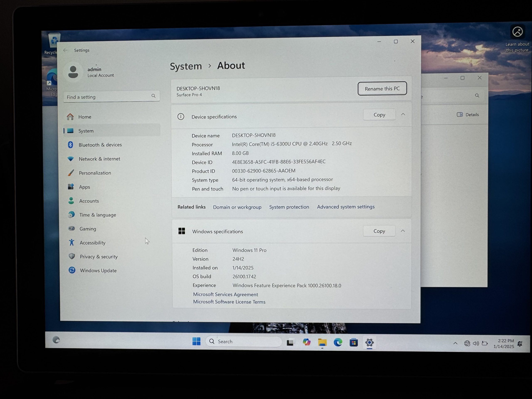This screenshot has height=399, width=532.
Task: Copy the Device specifications
Action: pyautogui.click(x=379, y=115)
